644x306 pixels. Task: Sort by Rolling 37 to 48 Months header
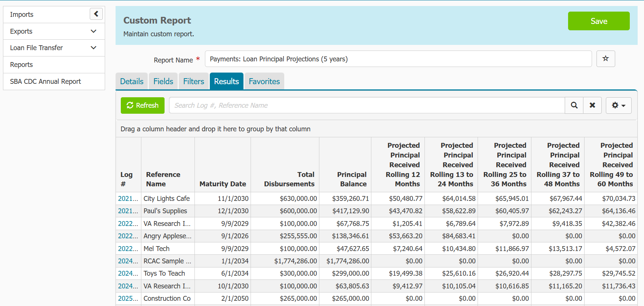click(x=558, y=165)
